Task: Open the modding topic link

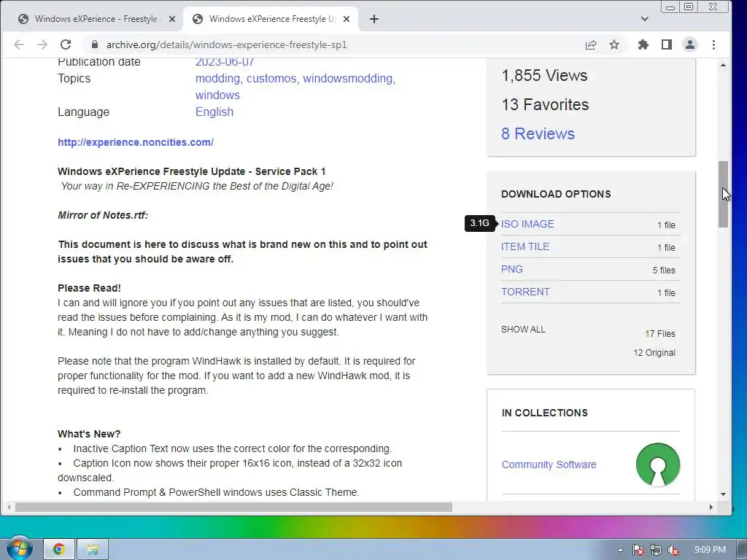Action: [x=217, y=79]
